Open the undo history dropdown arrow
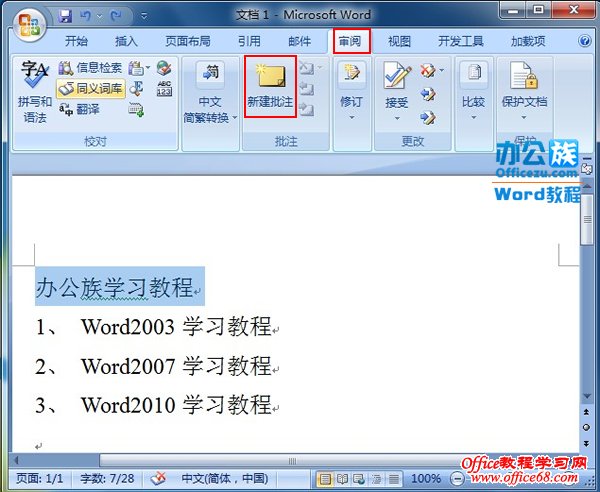 [x=99, y=16]
